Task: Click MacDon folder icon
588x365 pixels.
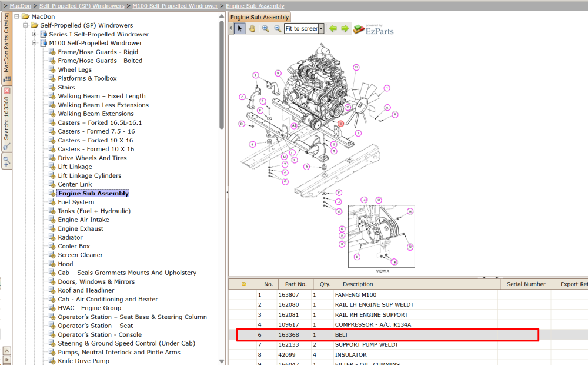Action: [25, 16]
